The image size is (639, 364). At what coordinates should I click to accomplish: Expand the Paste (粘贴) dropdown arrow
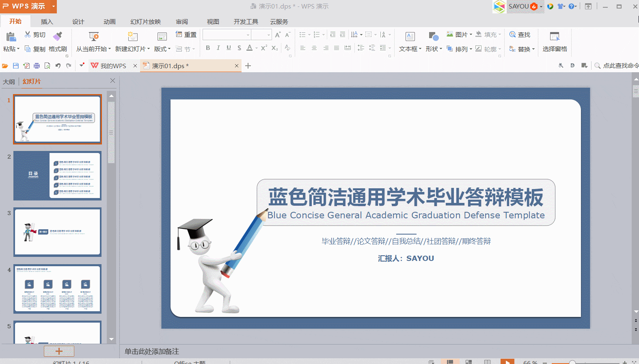[x=18, y=49]
